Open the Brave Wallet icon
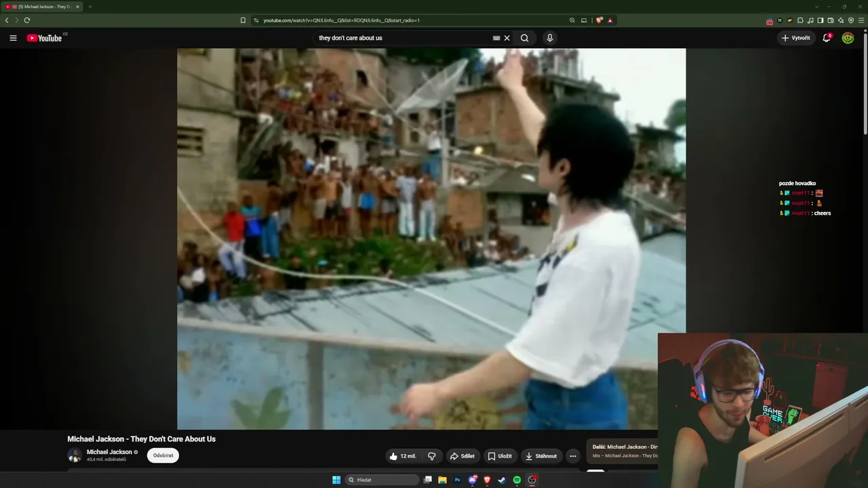This screenshot has width=868, height=488. click(831, 20)
